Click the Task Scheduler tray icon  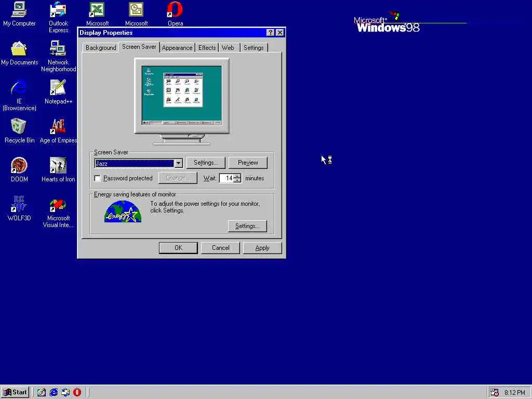click(495, 392)
